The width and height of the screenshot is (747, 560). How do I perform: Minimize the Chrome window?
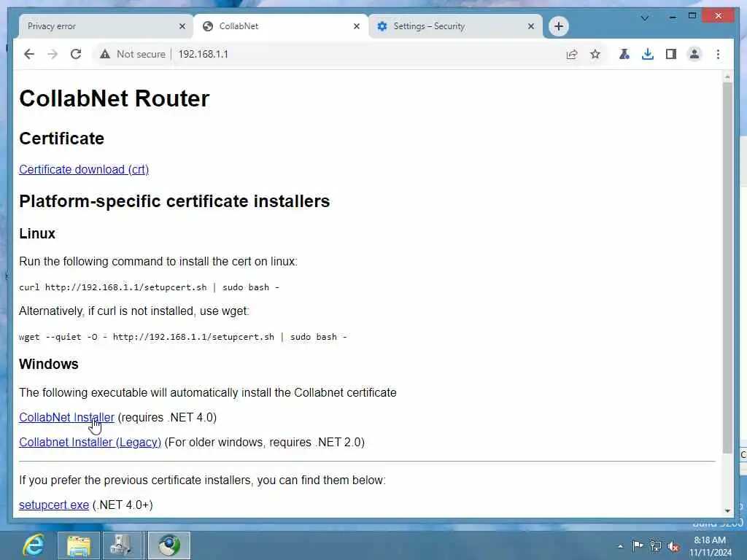[x=672, y=17]
